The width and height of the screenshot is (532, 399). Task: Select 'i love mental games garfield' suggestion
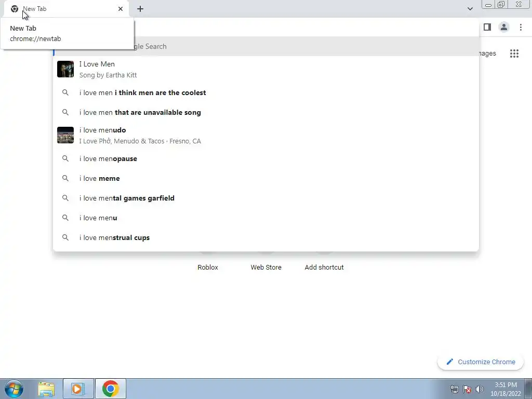[x=266, y=198]
